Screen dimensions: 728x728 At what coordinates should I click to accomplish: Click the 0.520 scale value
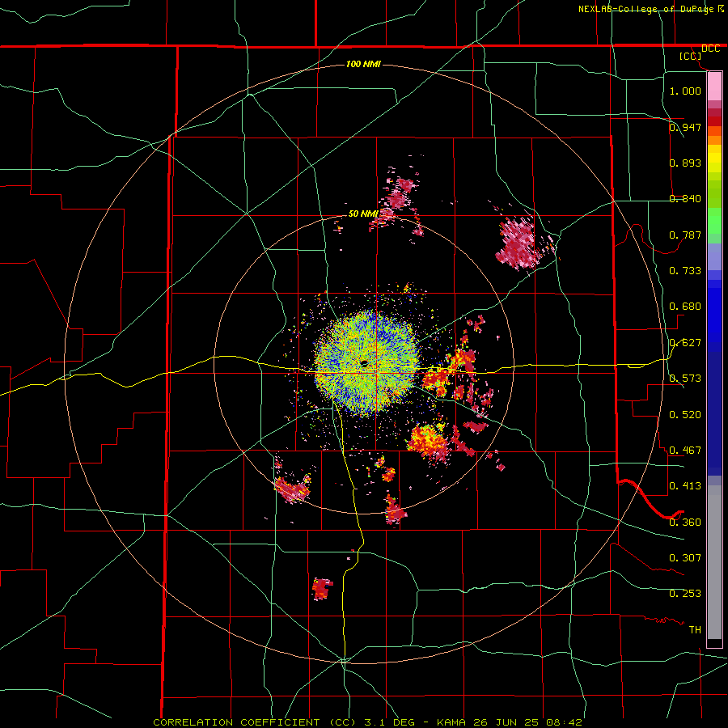point(685,414)
